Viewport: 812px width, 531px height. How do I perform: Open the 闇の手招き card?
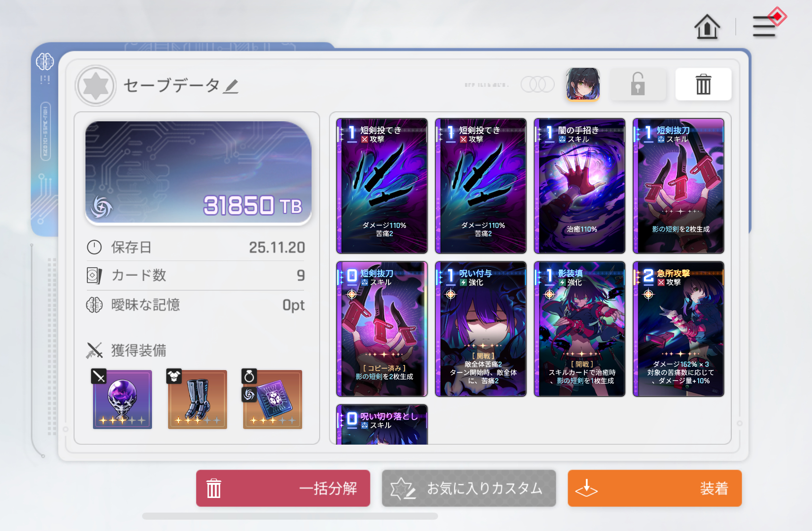coord(580,186)
